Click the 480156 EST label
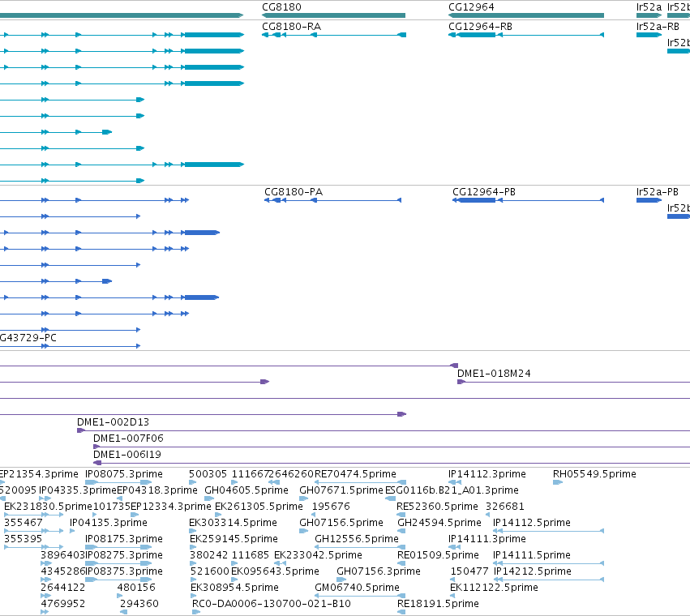Screen dimensions: 690x616 coord(136,588)
